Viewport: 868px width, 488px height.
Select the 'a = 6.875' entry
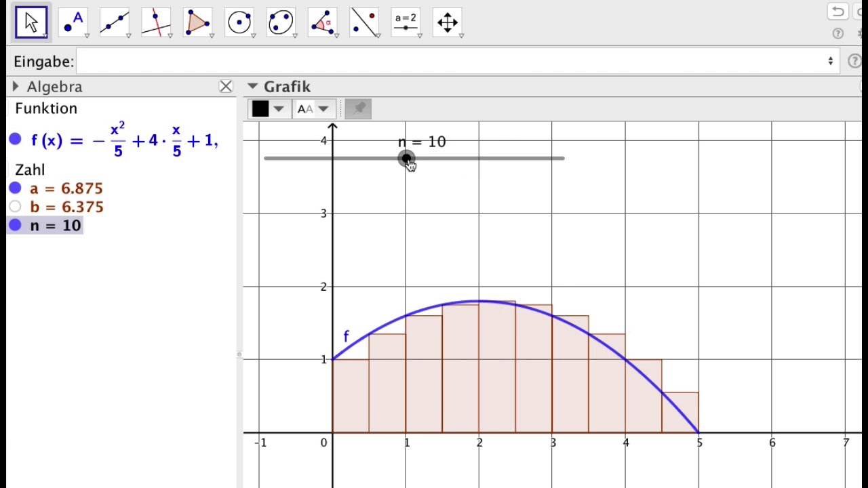pyautogui.click(x=66, y=188)
